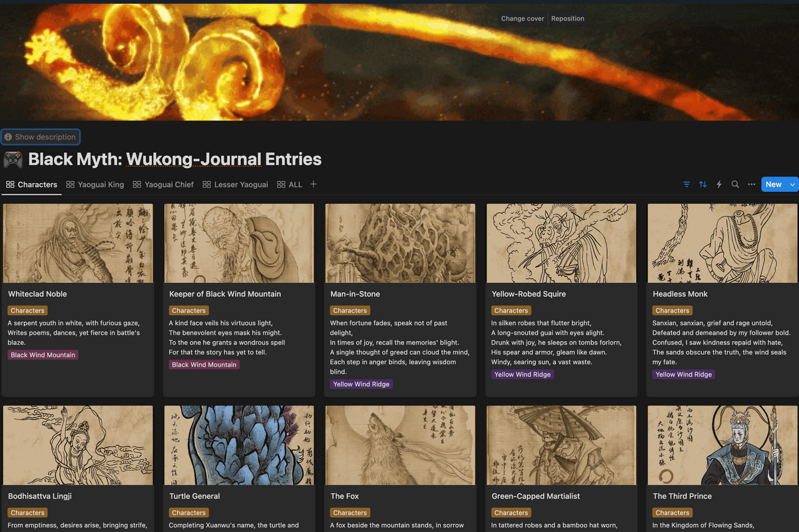Open the filter icon in database toolbar

(x=686, y=184)
